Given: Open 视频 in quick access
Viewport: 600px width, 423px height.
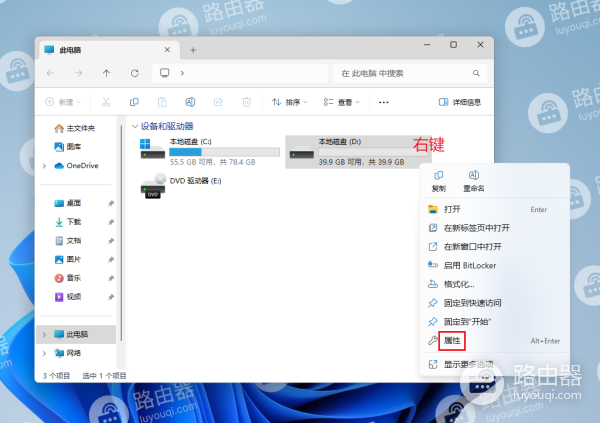Looking at the screenshot, I should pos(68,297).
